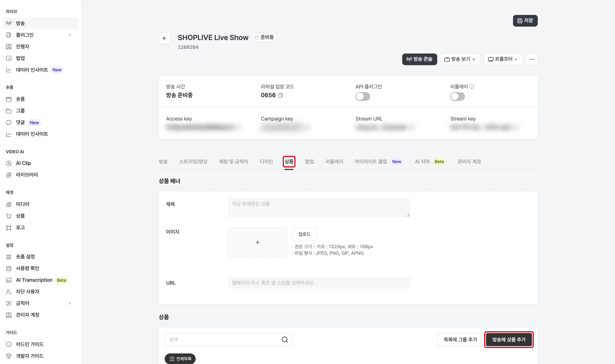Open the 프롬프터 dropdown
This screenshot has height=364, width=615.
pos(503,59)
